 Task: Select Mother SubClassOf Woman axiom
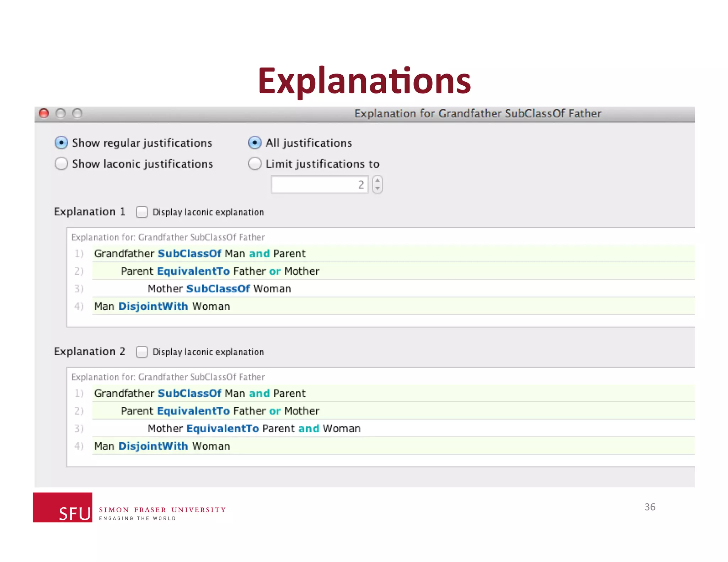[x=219, y=289]
